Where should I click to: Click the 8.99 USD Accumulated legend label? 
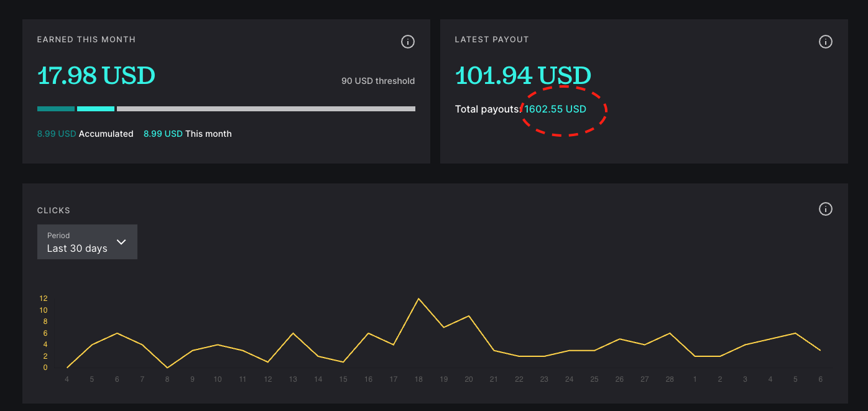click(85, 134)
